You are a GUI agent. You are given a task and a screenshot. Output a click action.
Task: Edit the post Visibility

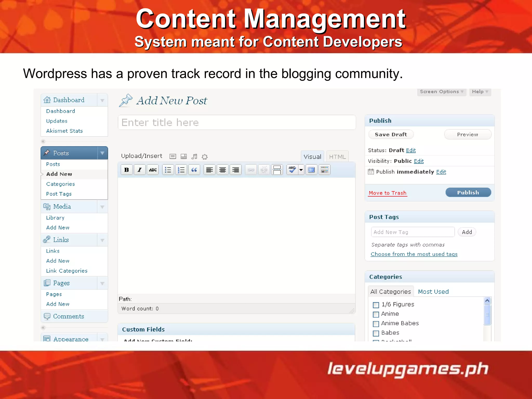pos(418,161)
